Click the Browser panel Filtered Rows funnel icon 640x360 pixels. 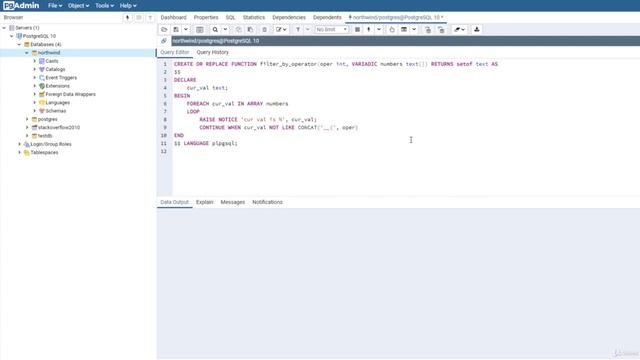coord(150,18)
